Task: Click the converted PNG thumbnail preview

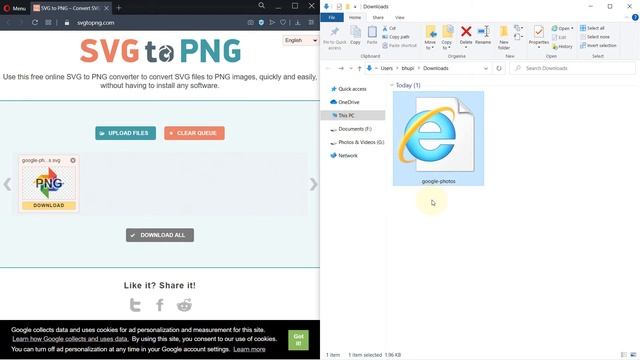Action: [x=49, y=183]
